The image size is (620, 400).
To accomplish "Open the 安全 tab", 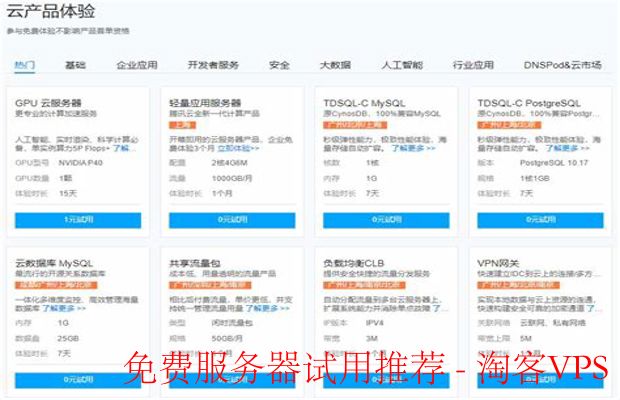I will (x=279, y=65).
